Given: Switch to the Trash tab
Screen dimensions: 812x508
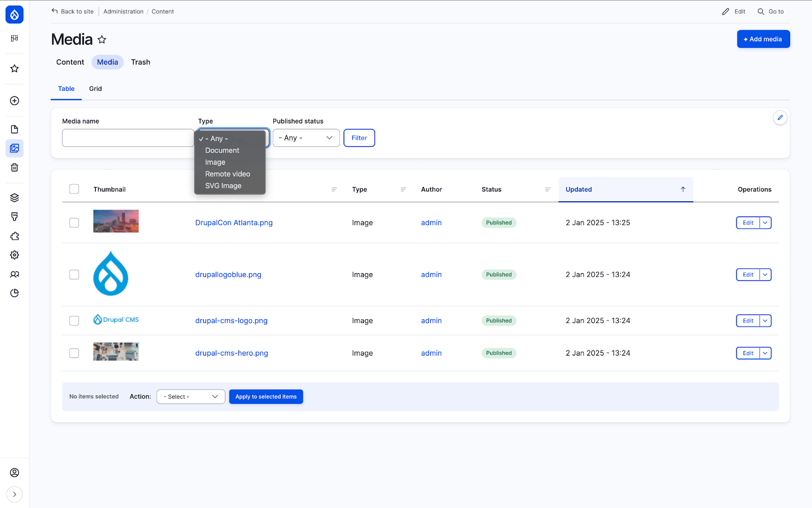Looking at the screenshot, I should tap(141, 62).
